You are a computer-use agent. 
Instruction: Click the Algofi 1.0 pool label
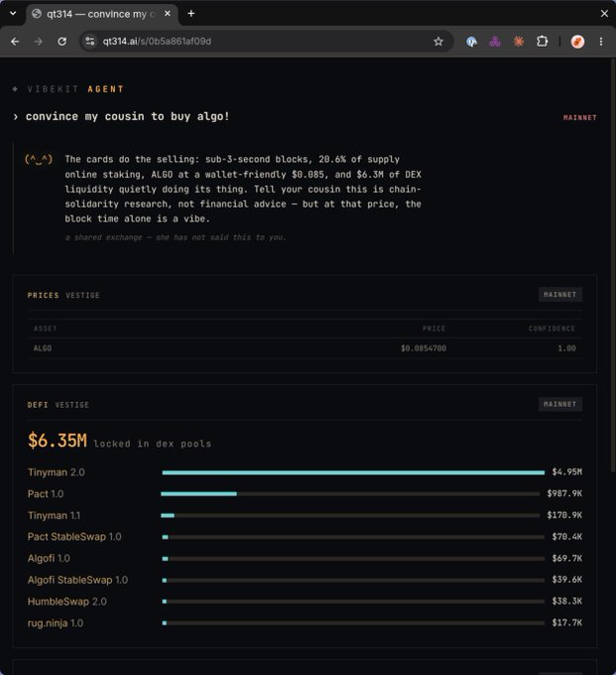click(49, 558)
